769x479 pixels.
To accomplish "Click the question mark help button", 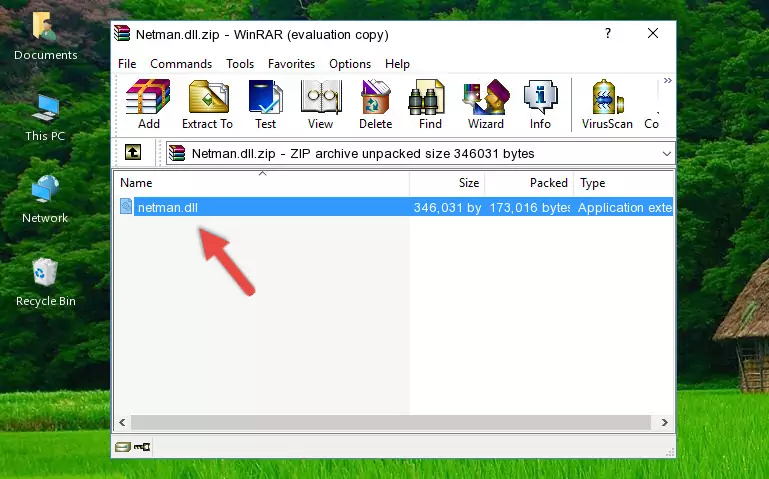I will pyautogui.click(x=608, y=33).
